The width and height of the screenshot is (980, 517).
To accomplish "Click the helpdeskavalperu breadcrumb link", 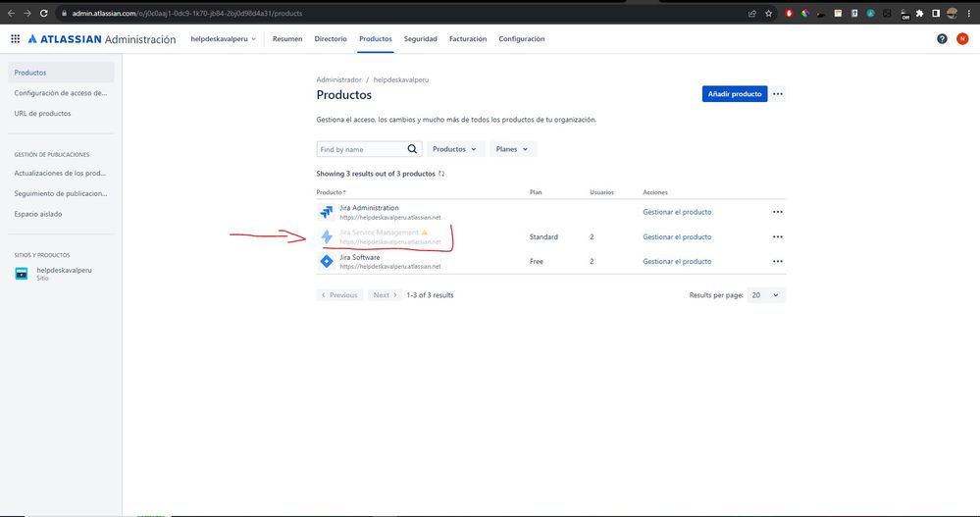I will tap(401, 80).
